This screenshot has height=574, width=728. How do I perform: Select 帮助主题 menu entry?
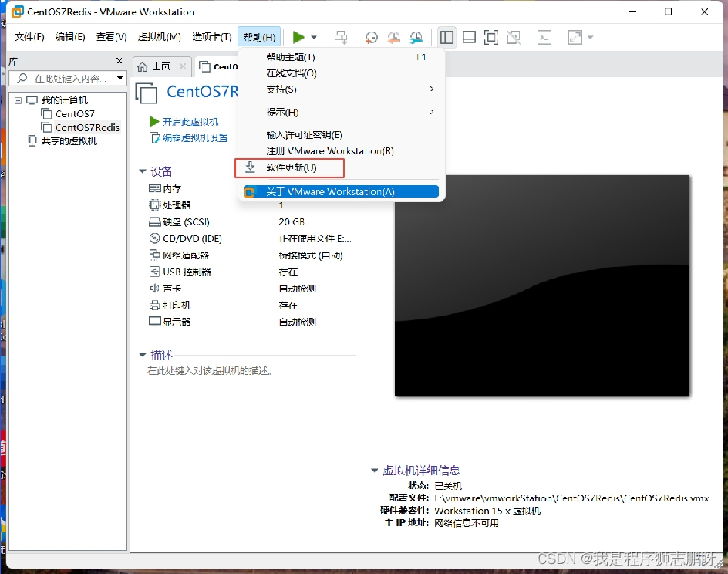(x=342, y=57)
